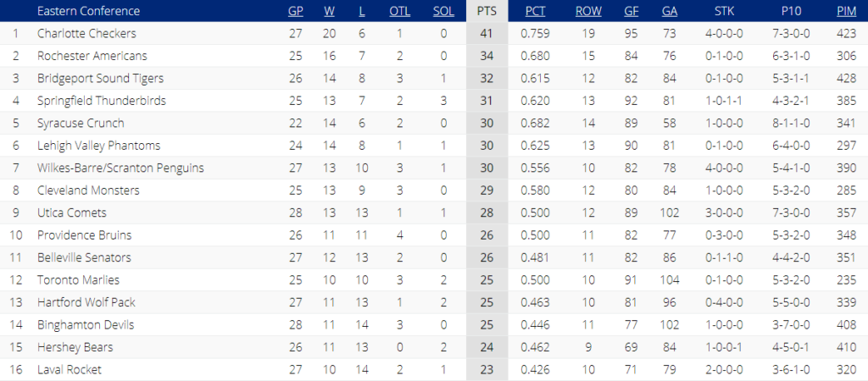Sort by GF goals for header
This screenshot has height=381, width=868.
coord(631,11)
